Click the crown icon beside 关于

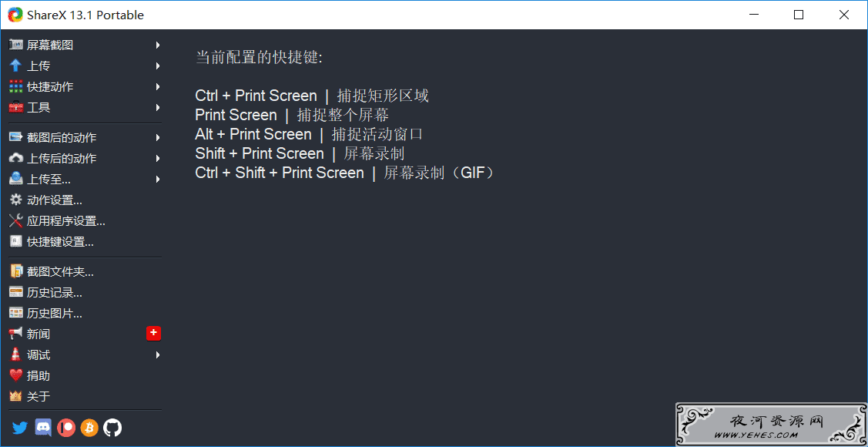16,397
